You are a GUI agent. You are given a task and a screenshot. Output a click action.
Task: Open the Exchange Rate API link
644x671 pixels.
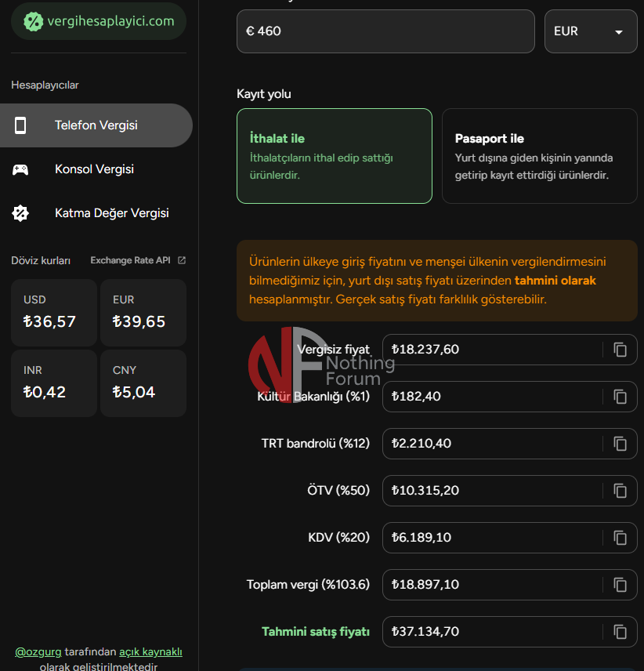coord(138,260)
